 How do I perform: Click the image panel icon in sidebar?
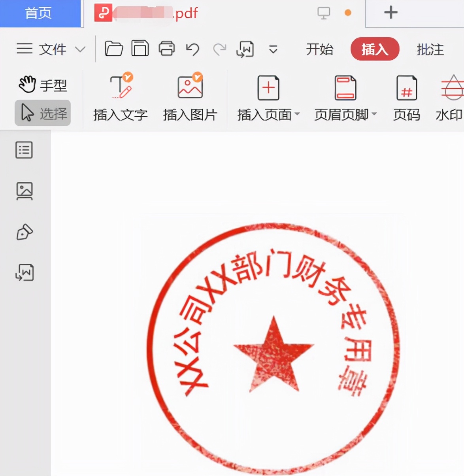[24, 192]
